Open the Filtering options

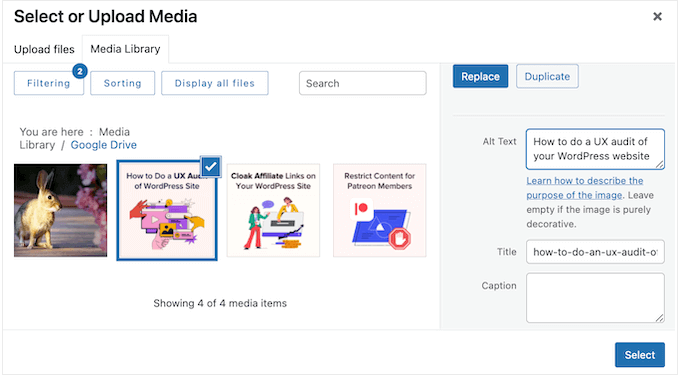49,83
